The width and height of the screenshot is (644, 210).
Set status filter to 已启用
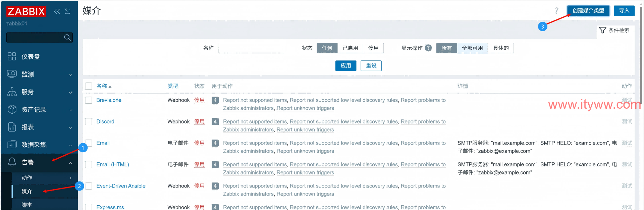(350, 48)
